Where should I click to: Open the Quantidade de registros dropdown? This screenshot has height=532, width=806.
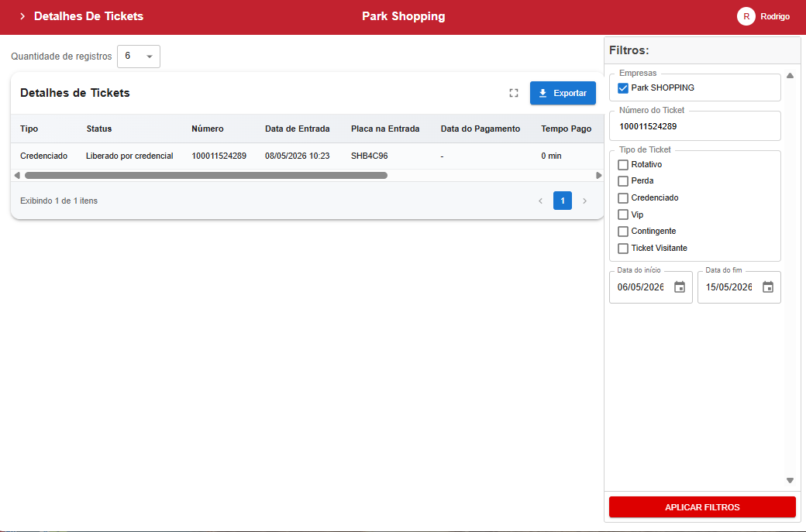tap(139, 57)
